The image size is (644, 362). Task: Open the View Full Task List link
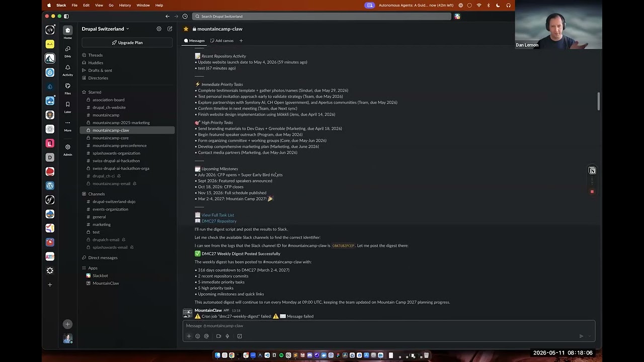(x=218, y=215)
